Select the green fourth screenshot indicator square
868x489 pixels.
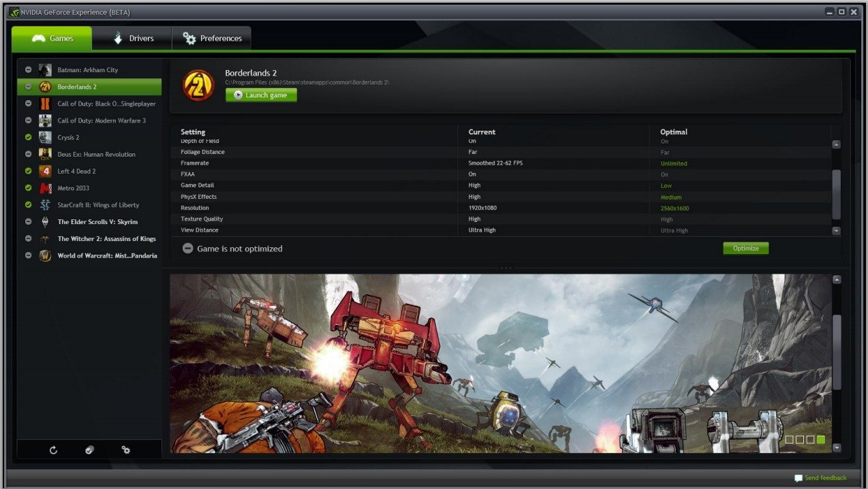(x=820, y=439)
